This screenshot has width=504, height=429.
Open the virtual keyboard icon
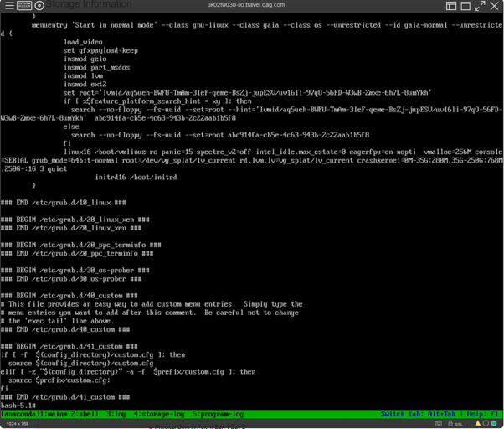click(x=23, y=5)
